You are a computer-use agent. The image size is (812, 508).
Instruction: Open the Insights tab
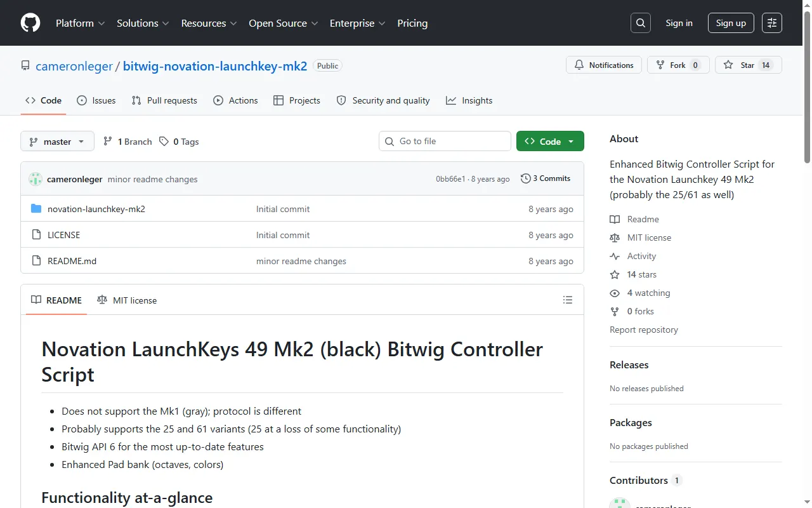tap(469, 100)
